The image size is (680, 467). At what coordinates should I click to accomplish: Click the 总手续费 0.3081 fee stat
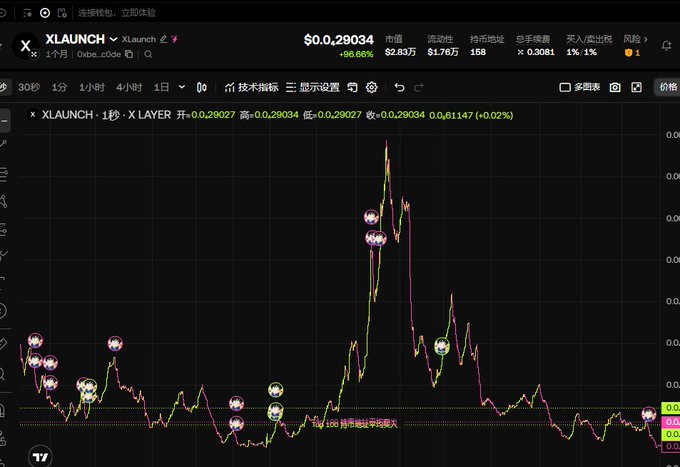[535, 46]
